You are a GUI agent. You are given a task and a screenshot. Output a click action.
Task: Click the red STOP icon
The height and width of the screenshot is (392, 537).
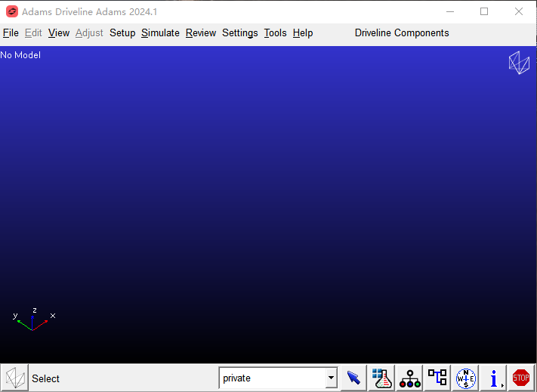pos(521,378)
